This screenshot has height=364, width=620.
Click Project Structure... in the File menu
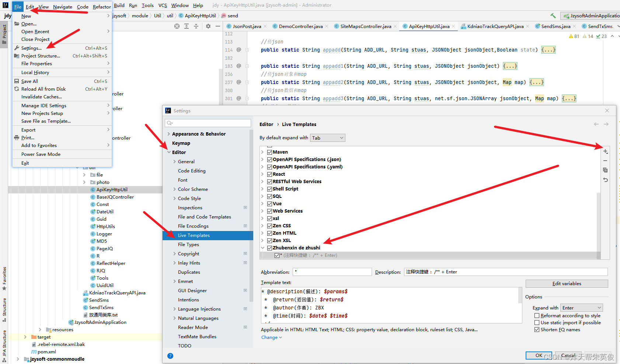[62, 56]
